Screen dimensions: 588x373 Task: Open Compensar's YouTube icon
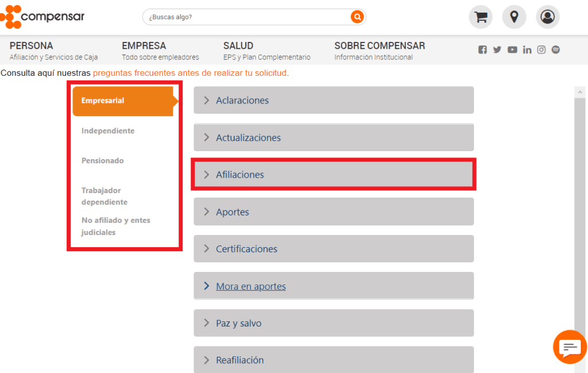point(512,49)
